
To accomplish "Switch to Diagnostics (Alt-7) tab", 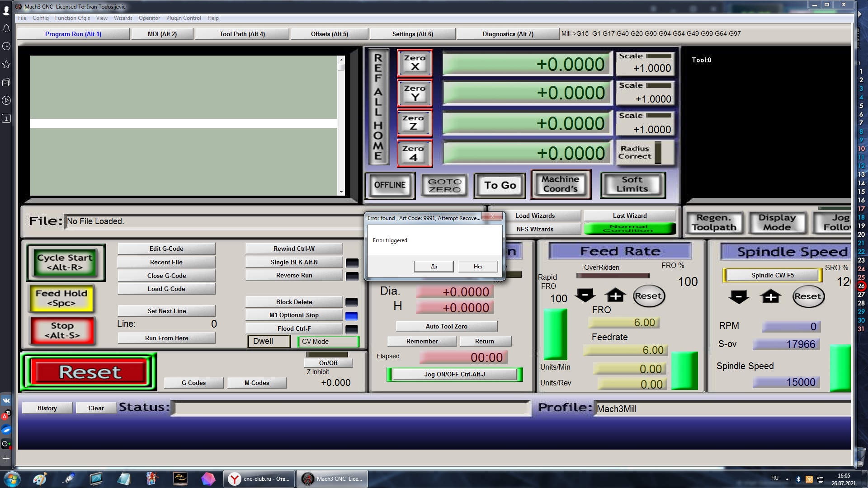I will [508, 34].
